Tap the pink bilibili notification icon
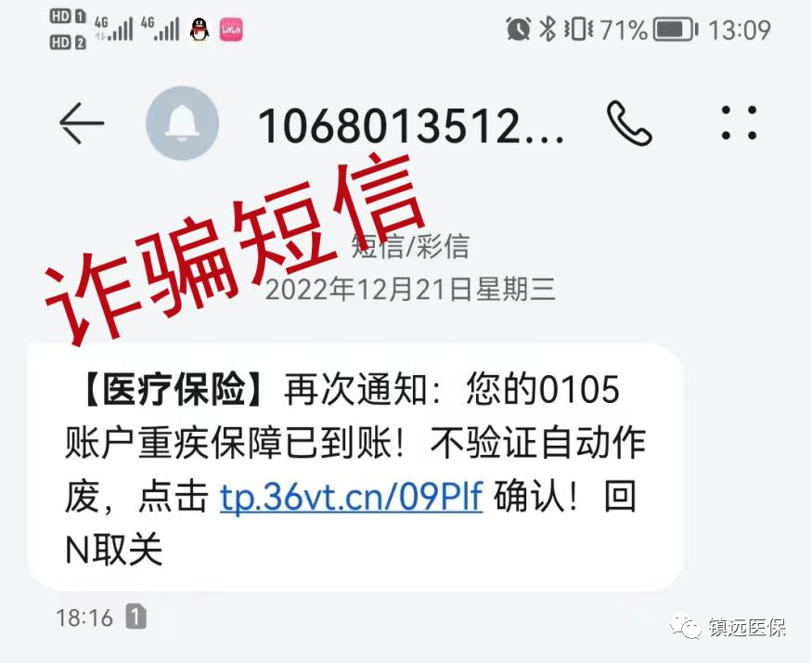 tap(231, 30)
